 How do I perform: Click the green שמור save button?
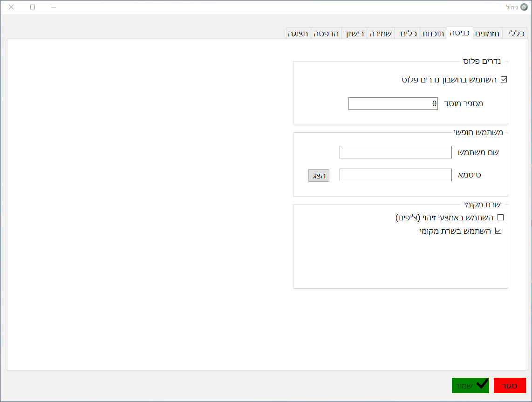(x=470, y=385)
